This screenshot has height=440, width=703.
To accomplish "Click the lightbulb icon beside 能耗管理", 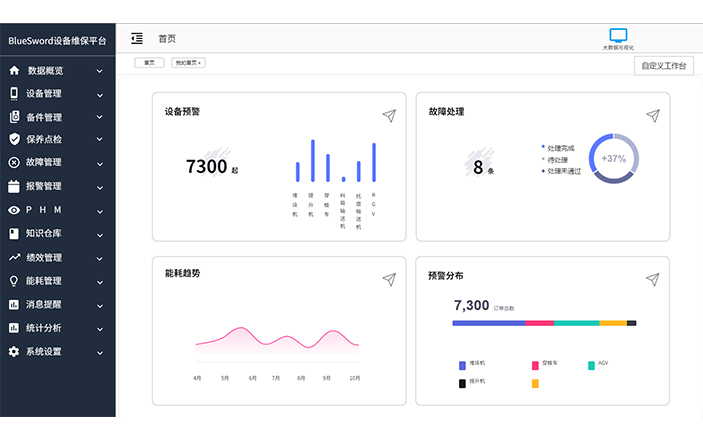I will point(14,281).
